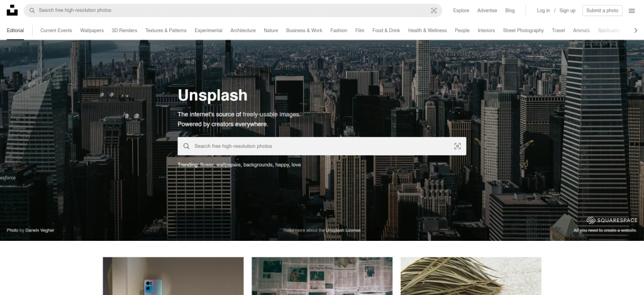The height and width of the screenshot is (295, 644).
Task: Open the 3D Renders category
Action: pos(125,30)
